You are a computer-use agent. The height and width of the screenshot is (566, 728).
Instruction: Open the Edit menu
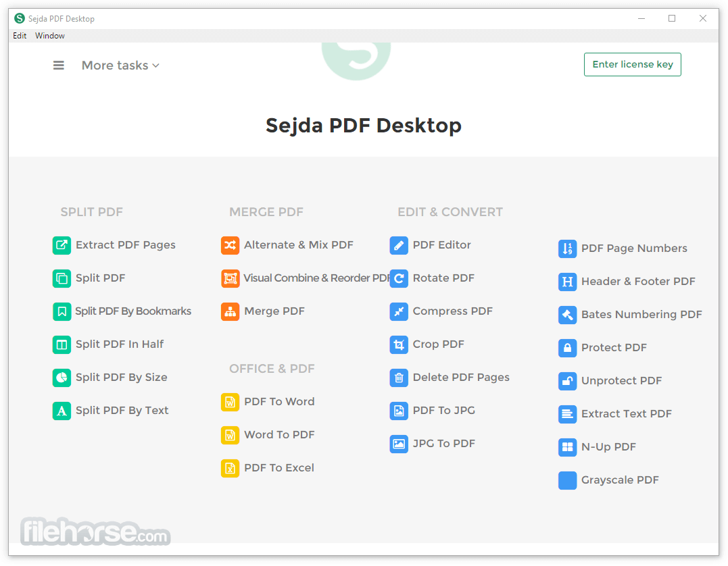coord(20,36)
